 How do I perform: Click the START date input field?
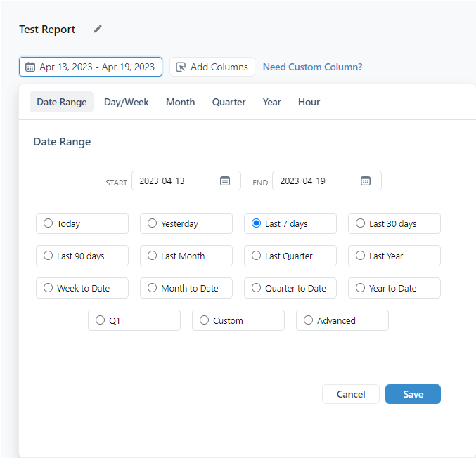click(186, 181)
